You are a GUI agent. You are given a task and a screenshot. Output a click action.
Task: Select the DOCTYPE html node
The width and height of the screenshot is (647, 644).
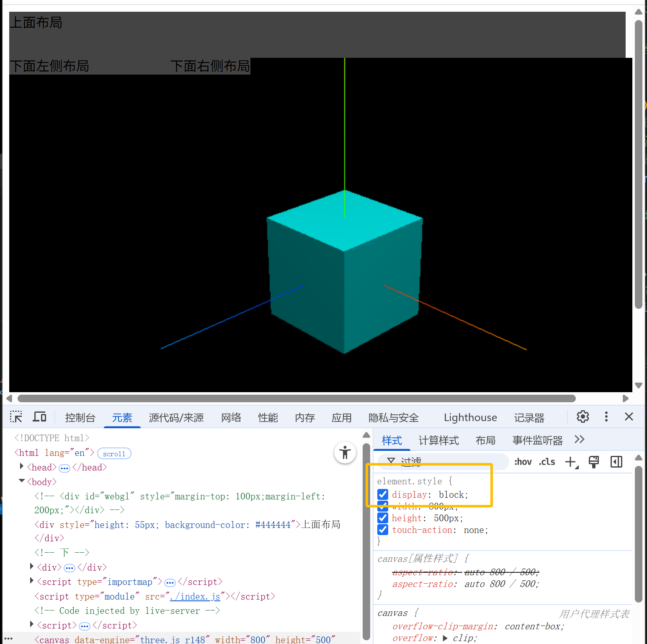(x=52, y=438)
